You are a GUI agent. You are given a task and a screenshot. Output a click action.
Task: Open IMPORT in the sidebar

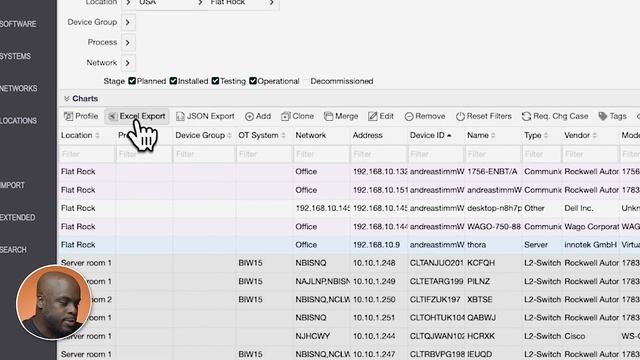click(12, 185)
